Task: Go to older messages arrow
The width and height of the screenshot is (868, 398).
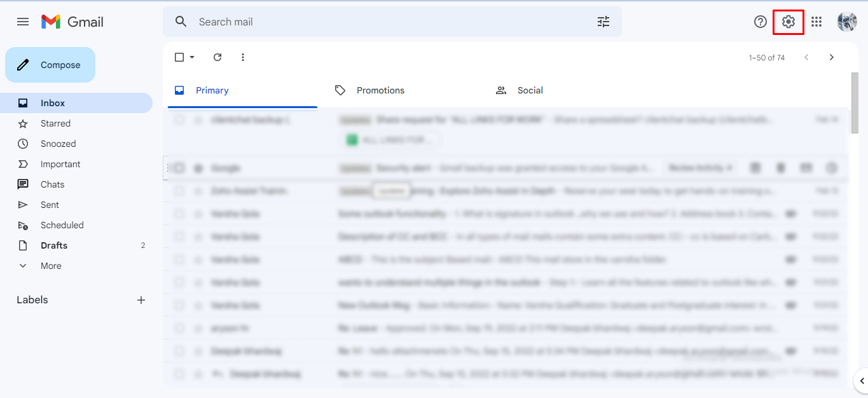Action: (831, 57)
